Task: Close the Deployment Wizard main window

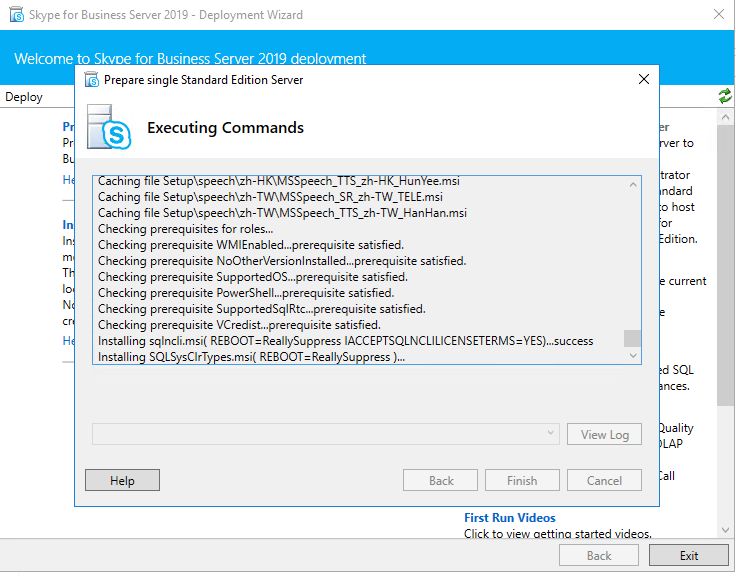Action: 719,14
